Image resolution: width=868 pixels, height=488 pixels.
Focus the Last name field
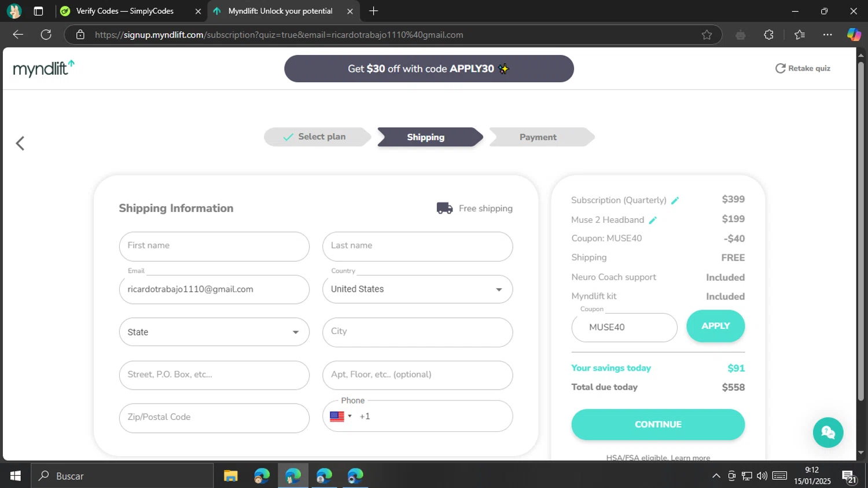pyautogui.click(x=417, y=247)
